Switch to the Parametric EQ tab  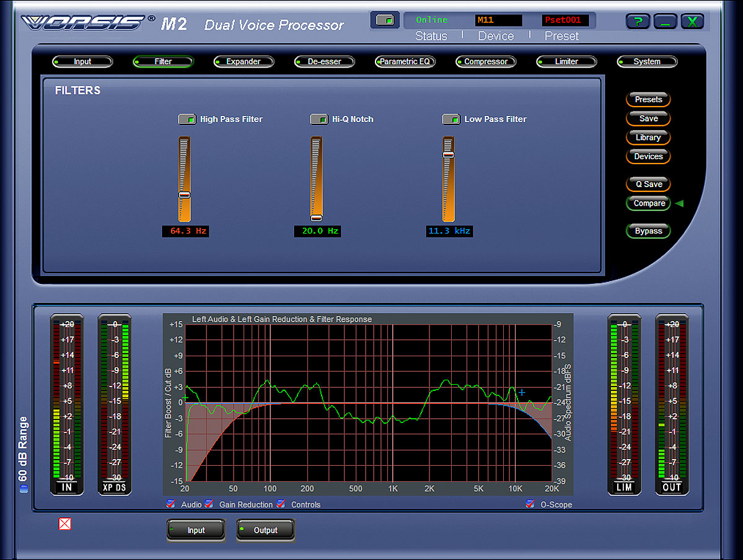[x=405, y=61]
